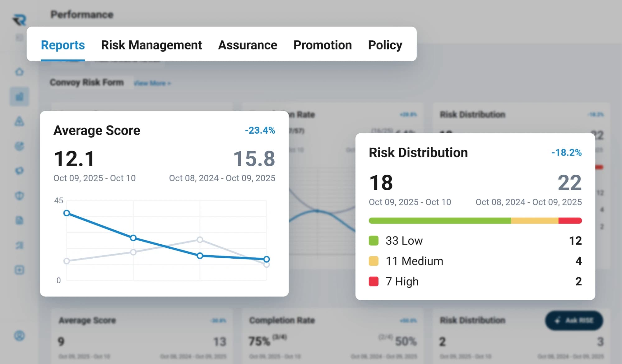
Task: Open the Policy tab
Action: (385, 45)
